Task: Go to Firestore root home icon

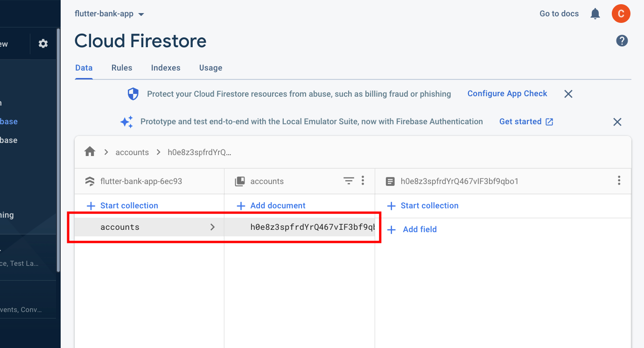Action: pos(90,152)
